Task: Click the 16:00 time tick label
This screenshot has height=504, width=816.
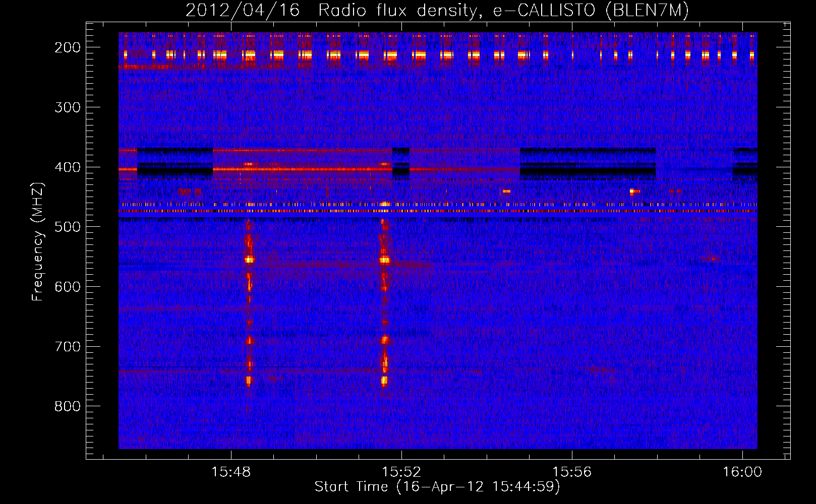Action: pos(742,472)
